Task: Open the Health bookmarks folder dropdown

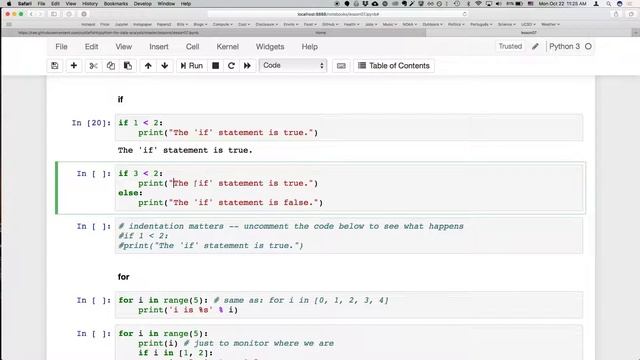Action: [351, 24]
